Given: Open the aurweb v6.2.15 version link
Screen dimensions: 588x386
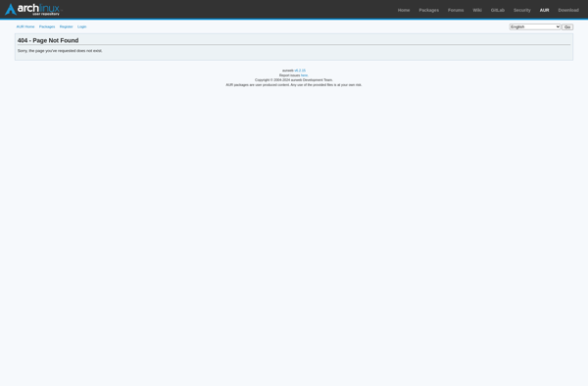Looking at the screenshot, I should click(300, 71).
